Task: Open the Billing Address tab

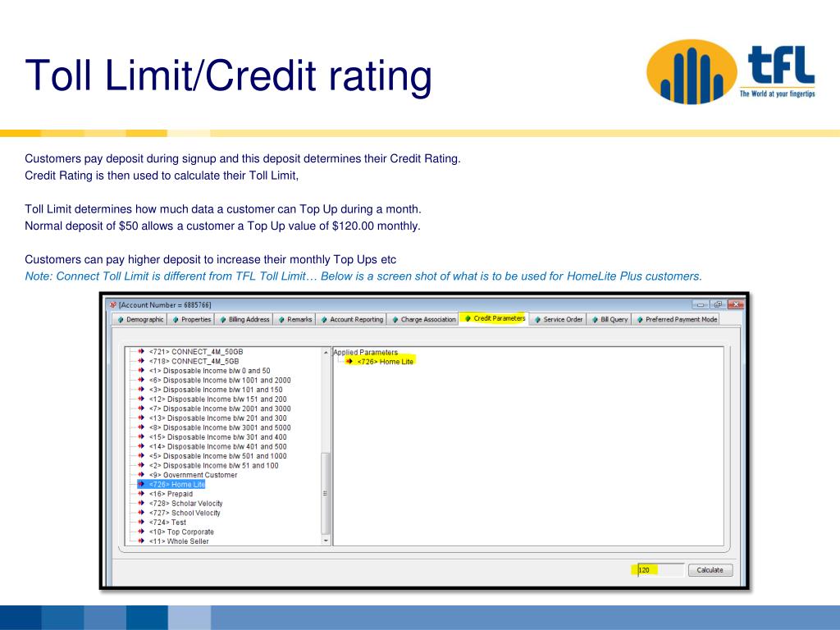Action: 244,319
